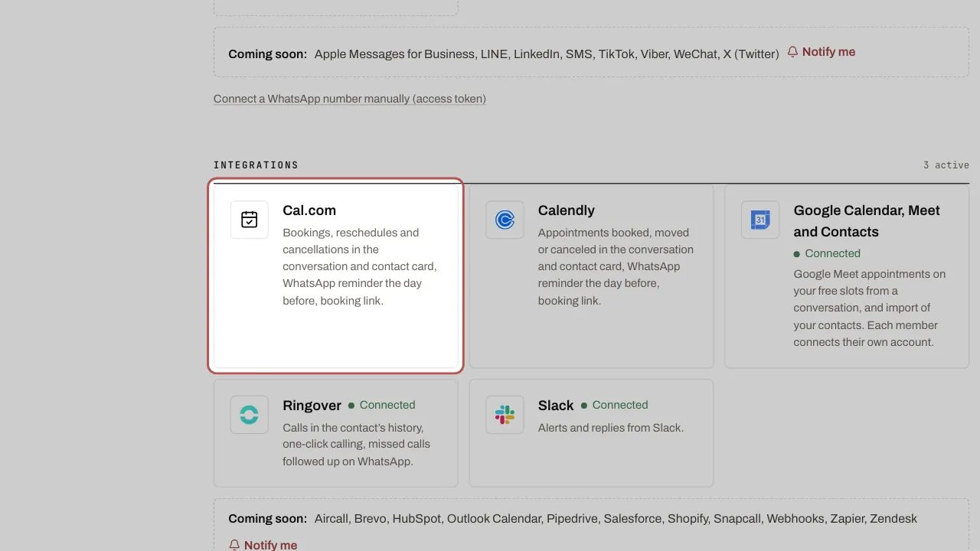The height and width of the screenshot is (551, 980).
Task: Click the Slack logo icon
Action: point(505,415)
